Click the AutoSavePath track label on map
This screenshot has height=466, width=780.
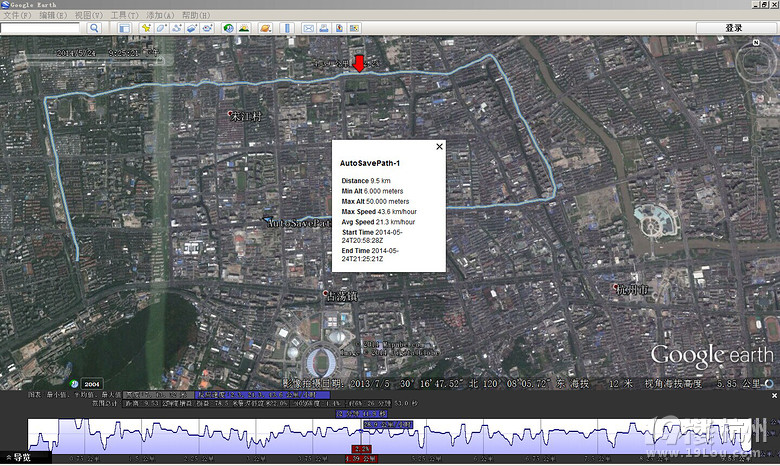click(x=298, y=223)
